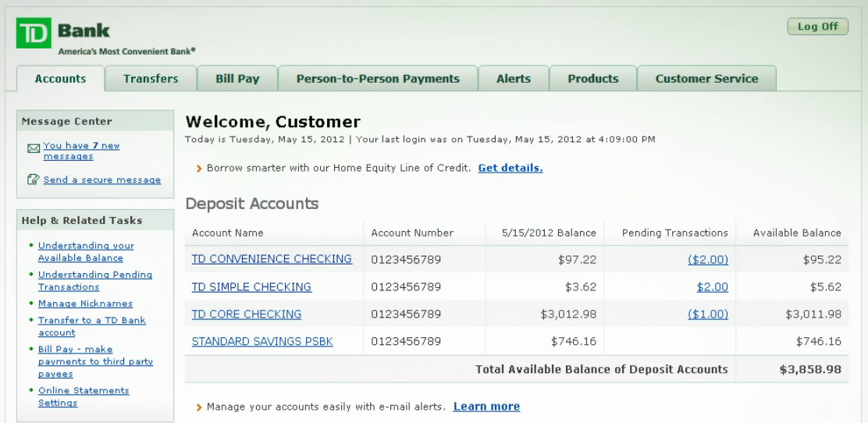Open the 7 new messages link

coord(81,151)
